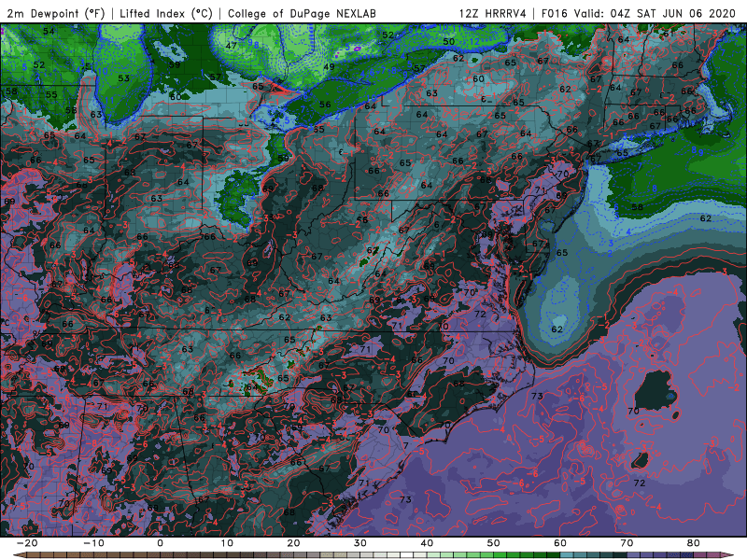Click the 'Lifted Index (°C)' title text
Image resolution: width=747 pixels, height=560 pixels.
pos(166,13)
